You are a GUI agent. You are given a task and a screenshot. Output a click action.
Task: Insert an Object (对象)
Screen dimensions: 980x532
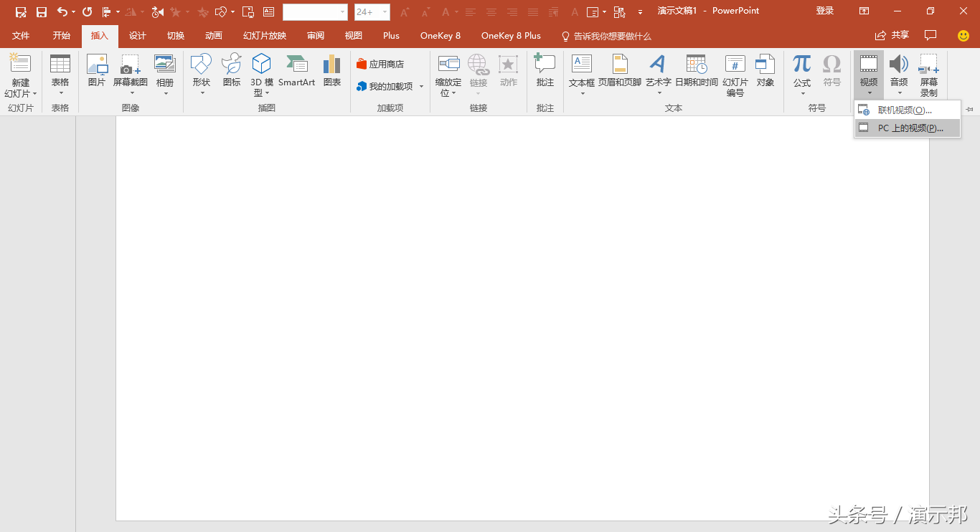tap(765, 71)
